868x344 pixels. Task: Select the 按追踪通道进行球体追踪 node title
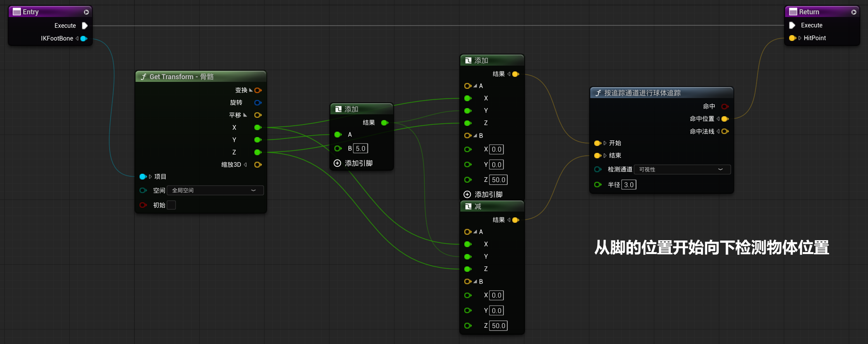[x=643, y=93]
